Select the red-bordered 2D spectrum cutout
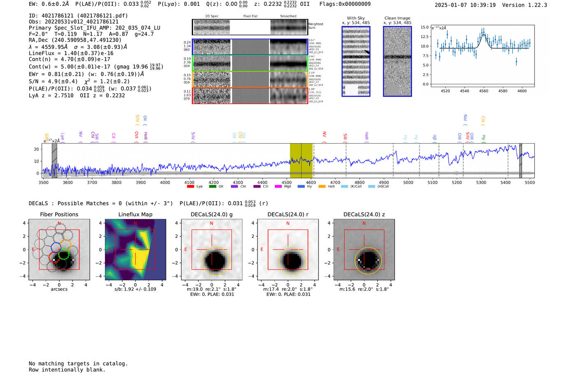This screenshot has width=576, height=392. pos(250,95)
